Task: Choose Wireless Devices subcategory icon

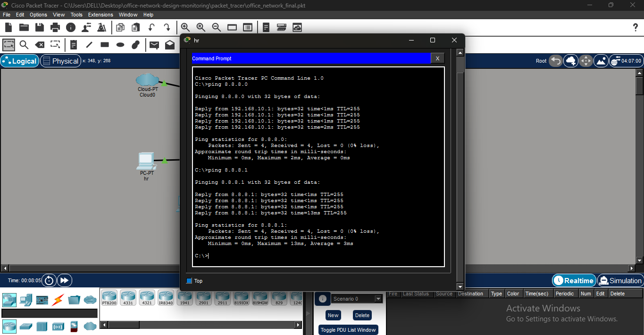Action: click(x=58, y=326)
